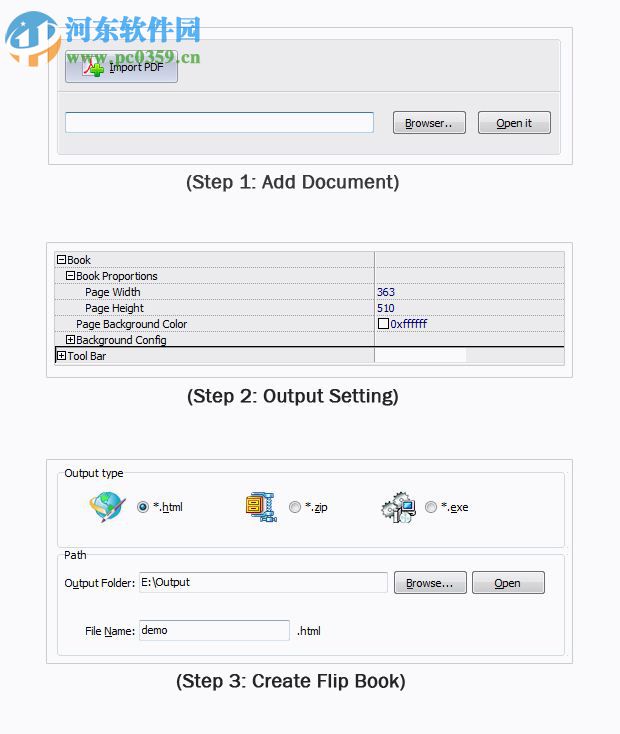Click the globe HTML output icon
Screen dimensions: 620x734
tap(108, 506)
